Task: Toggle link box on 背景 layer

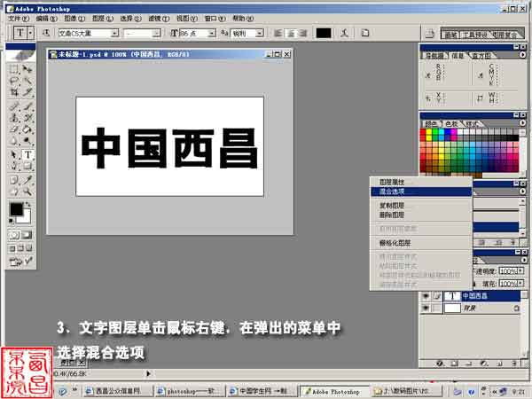Action: click(437, 308)
